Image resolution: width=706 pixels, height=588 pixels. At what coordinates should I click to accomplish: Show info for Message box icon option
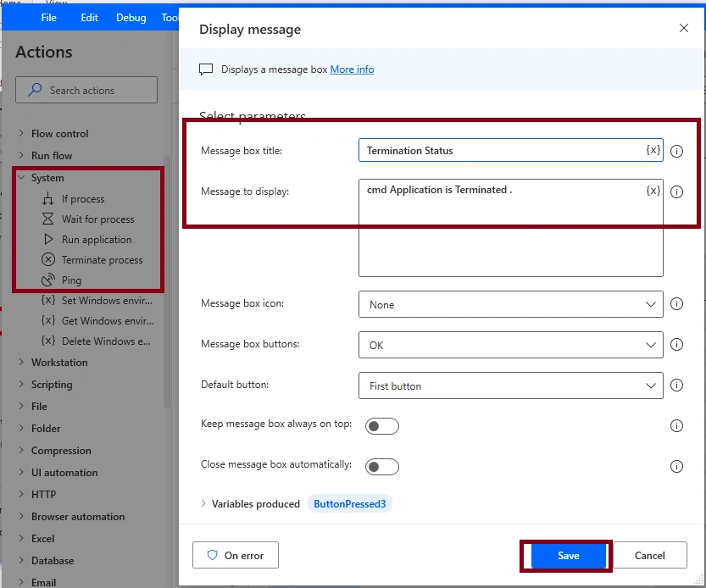click(676, 304)
